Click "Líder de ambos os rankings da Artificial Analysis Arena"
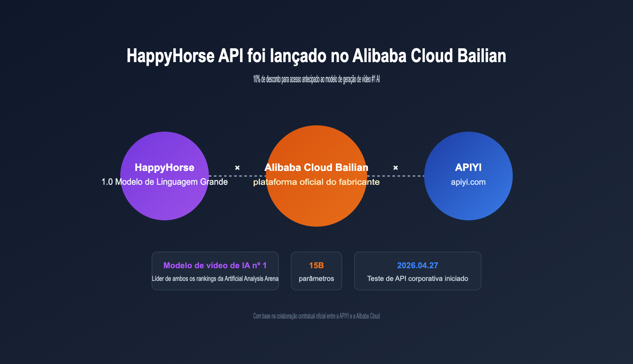 (215, 279)
